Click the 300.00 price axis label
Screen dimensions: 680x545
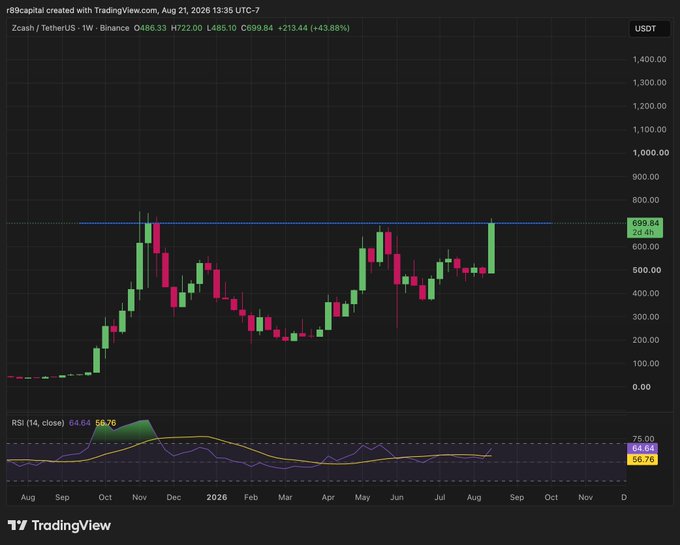(x=646, y=317)
